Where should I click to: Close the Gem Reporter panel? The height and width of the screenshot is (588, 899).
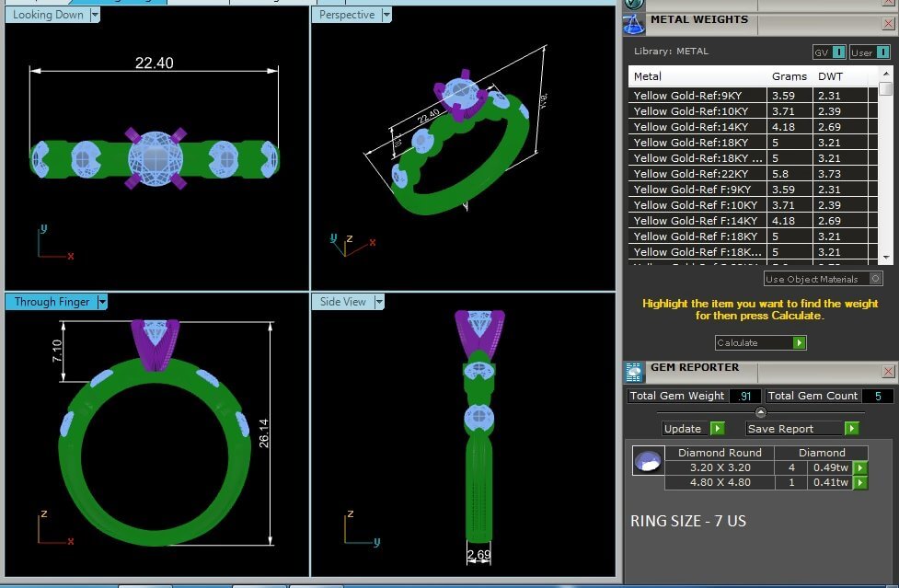(x=888, y=371)
